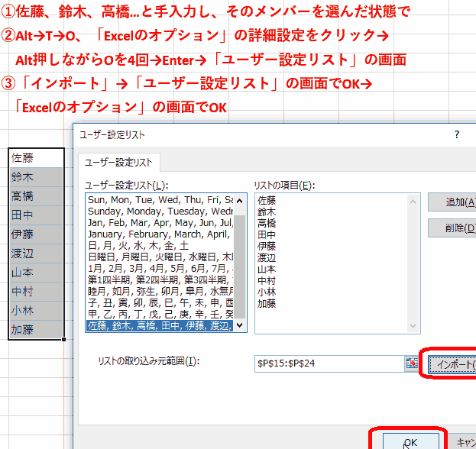
Task: Click 高橋 in the リストの項目 box
Action: point(267,223)
